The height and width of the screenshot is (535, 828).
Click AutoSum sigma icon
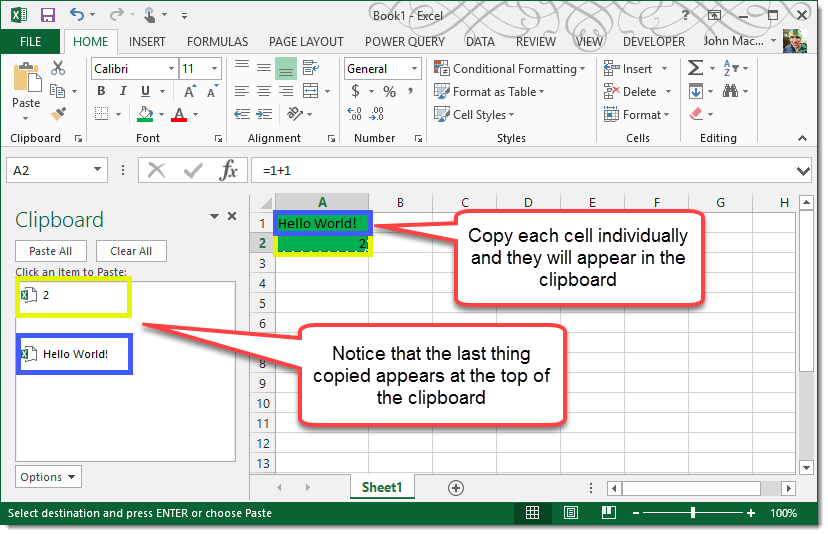(x=695, y=68)
